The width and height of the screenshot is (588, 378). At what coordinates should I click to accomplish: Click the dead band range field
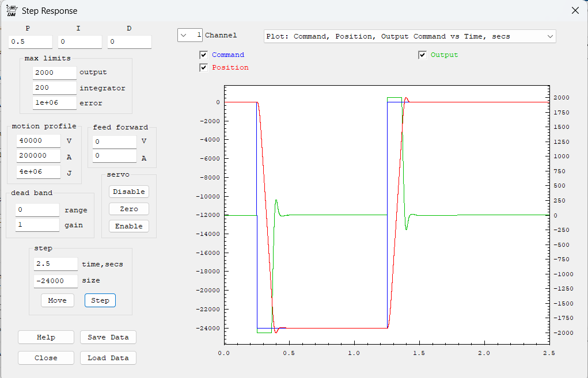pos(37,210)
